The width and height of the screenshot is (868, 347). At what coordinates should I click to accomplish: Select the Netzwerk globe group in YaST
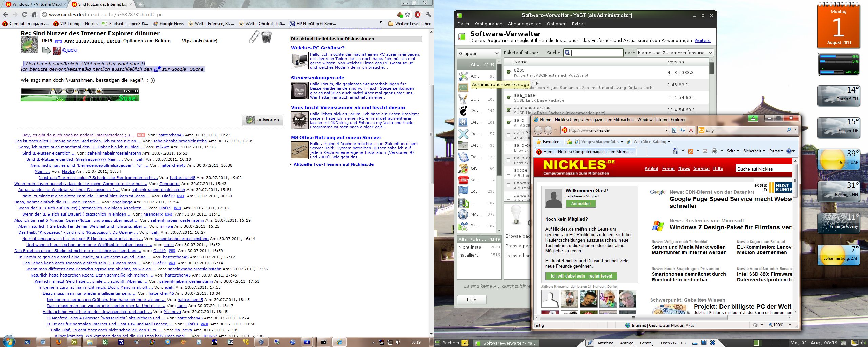point(463,214)
